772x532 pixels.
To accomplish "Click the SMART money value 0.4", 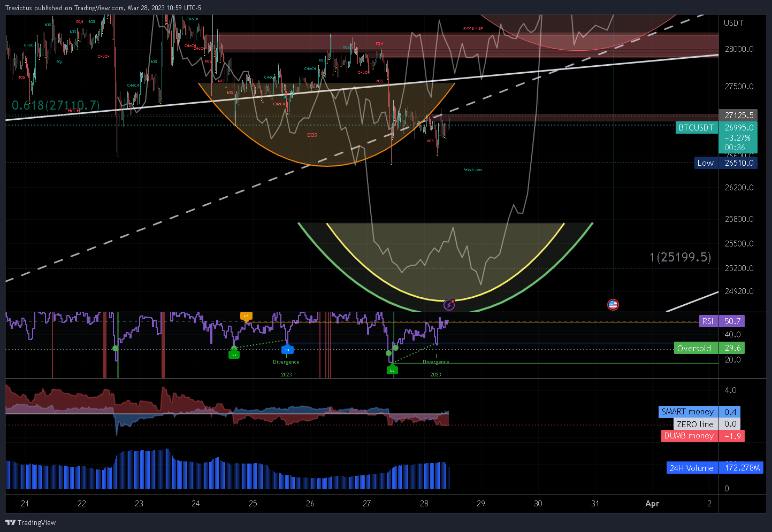I will [730, 412].
